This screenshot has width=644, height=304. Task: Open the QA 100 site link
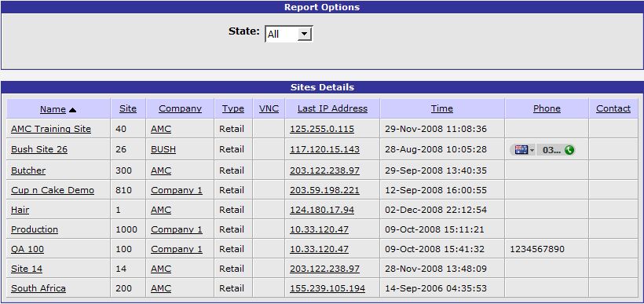(x=27, y=249)
